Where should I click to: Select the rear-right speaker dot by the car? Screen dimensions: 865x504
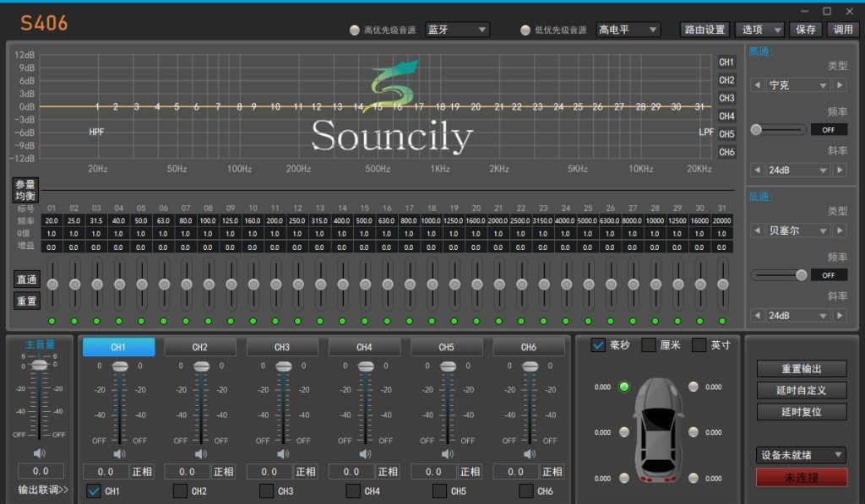point(694,478)
